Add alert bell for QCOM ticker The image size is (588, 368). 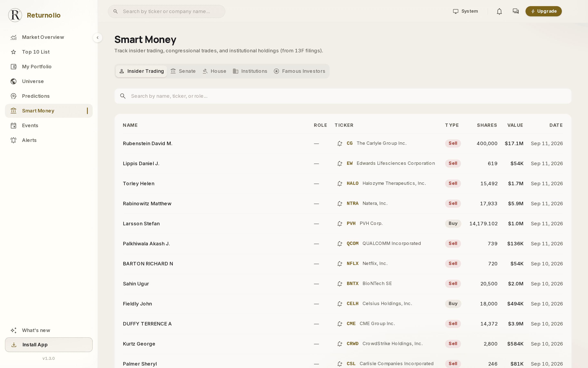coord(340,244)
